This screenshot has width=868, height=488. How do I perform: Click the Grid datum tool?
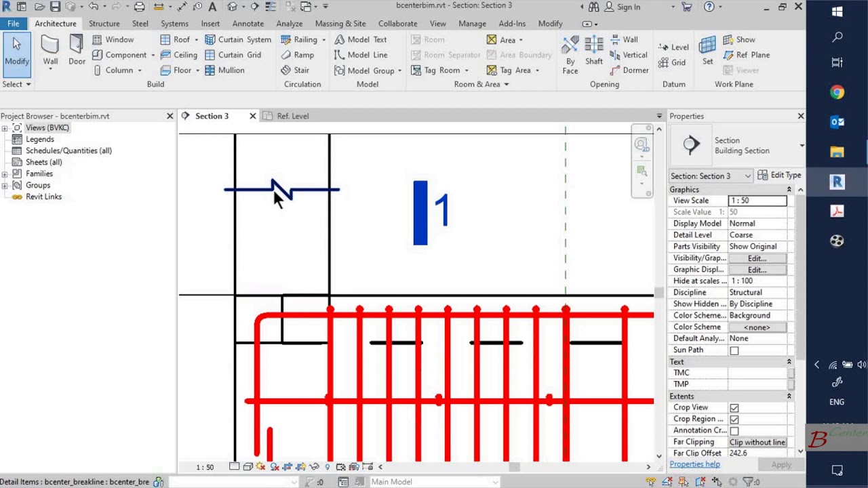tap(672, 62)
